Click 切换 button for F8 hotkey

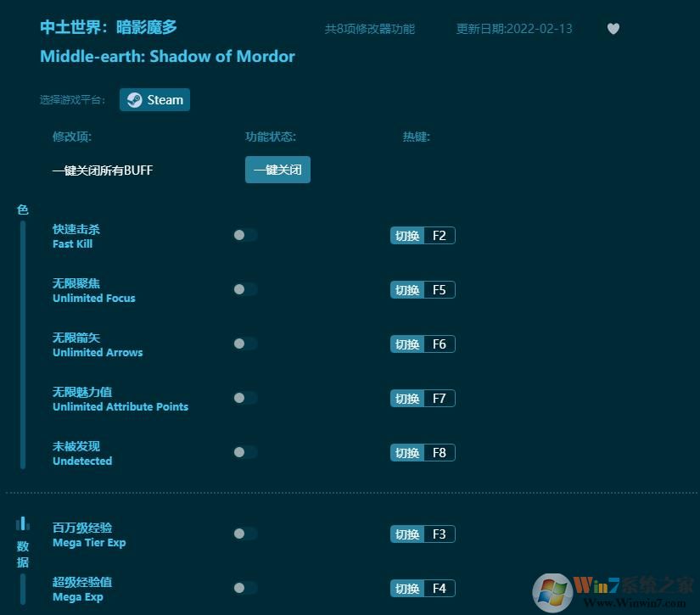tap(407, 453)
